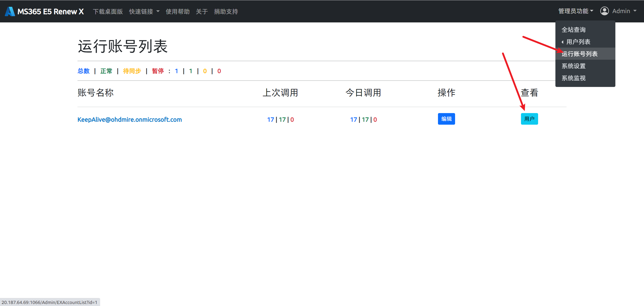Open KeepAlive@ohdmire.onmicrosoft.com account link

tap(130, 119)
